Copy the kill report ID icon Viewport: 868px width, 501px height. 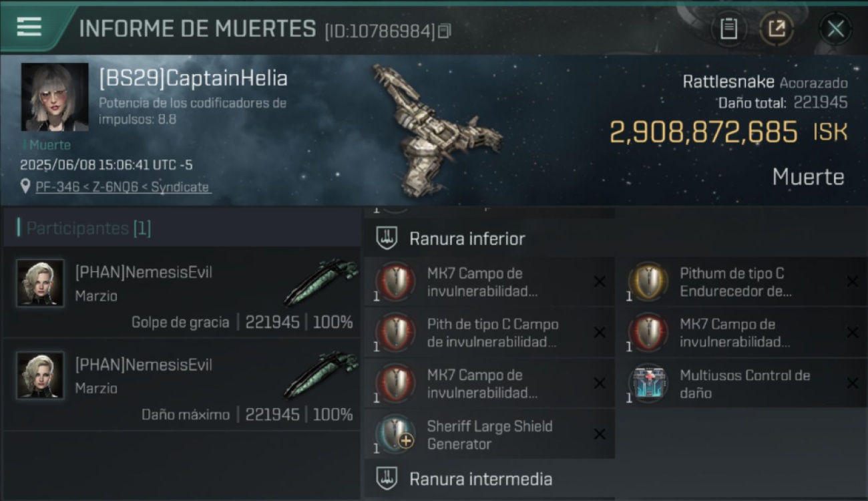445,31
